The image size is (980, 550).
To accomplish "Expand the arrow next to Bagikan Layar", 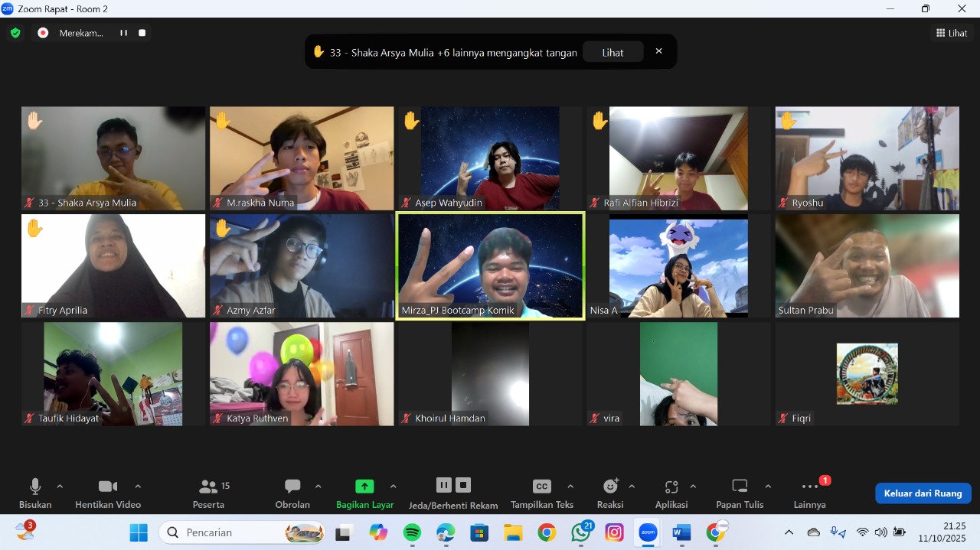I will point(394,487).
